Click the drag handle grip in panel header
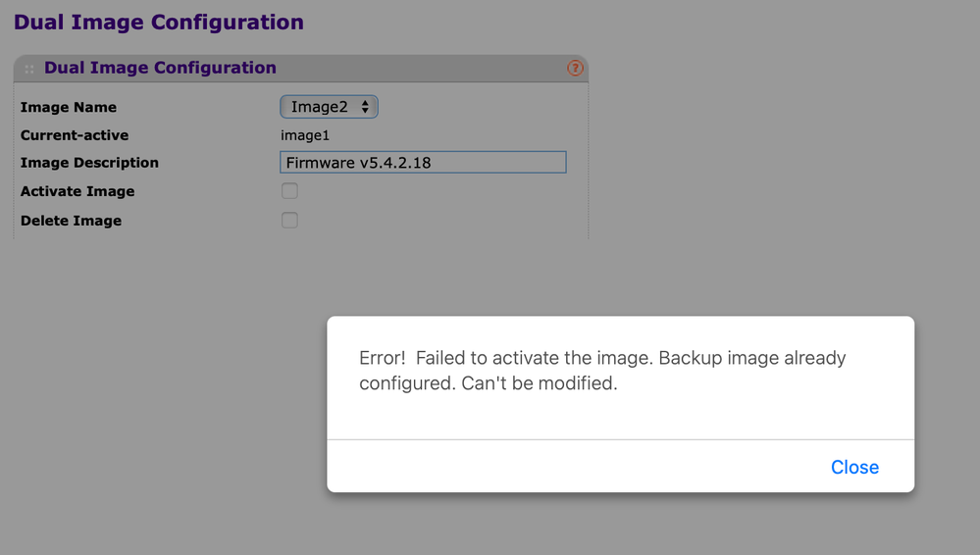This screenshot has width=980, height=555. pos(29,69)
